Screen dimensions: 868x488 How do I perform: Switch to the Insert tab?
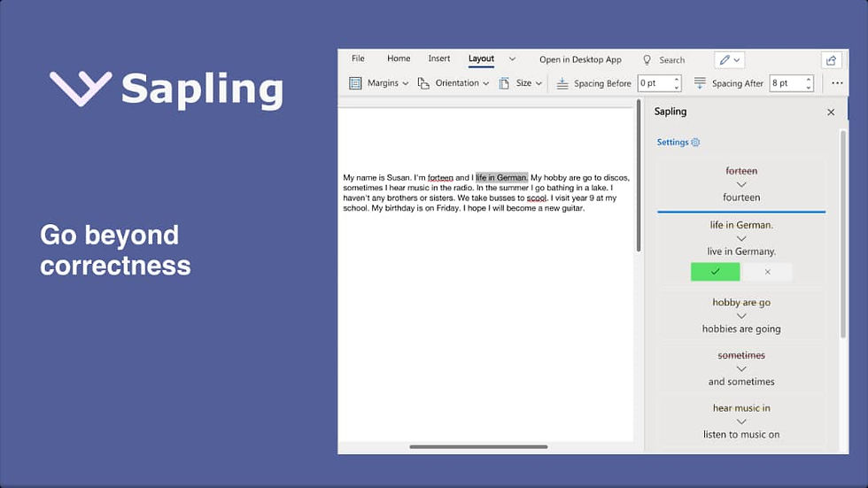click(439, 58)
